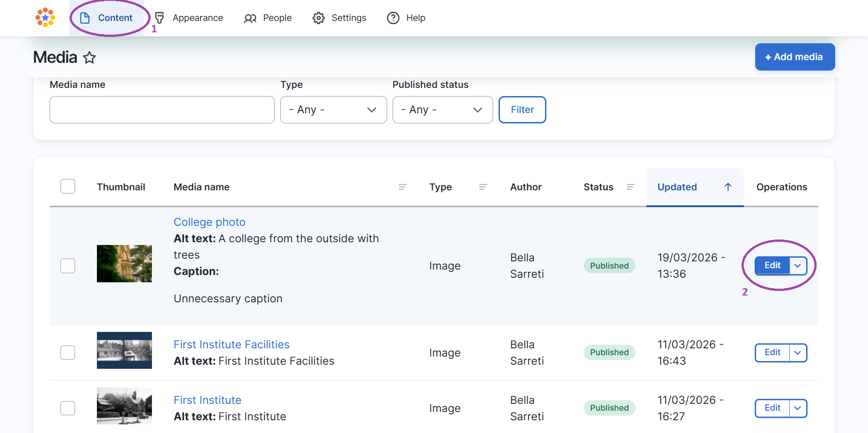Click the Add media button
The width and height of the screenshot is (868, 433).
(794, 57)
